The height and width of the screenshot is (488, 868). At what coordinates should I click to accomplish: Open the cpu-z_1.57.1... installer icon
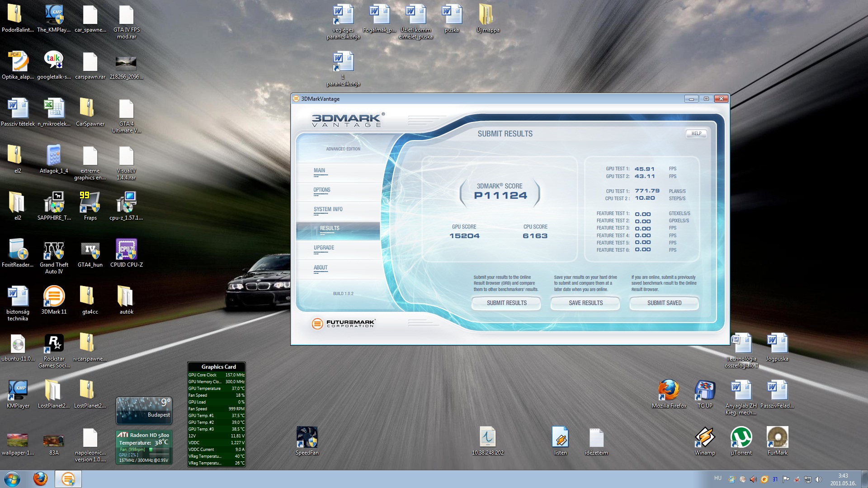coord(126,206)
